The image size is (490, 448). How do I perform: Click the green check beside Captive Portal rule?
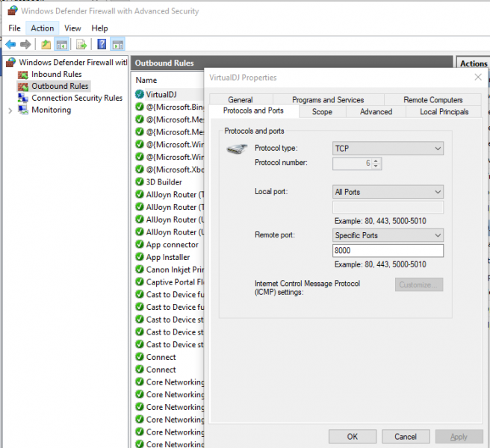(140, 281)
